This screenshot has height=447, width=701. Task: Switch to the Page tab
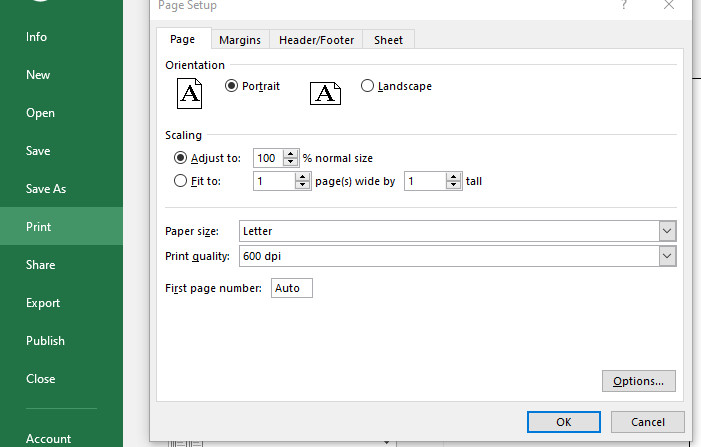[x=182, y=39]
